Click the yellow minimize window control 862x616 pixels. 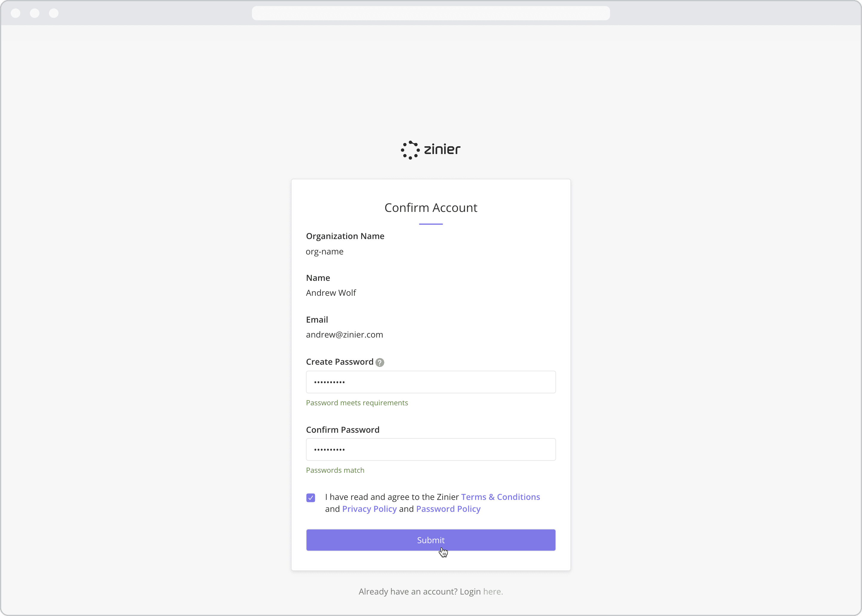[x=35, y=13]
